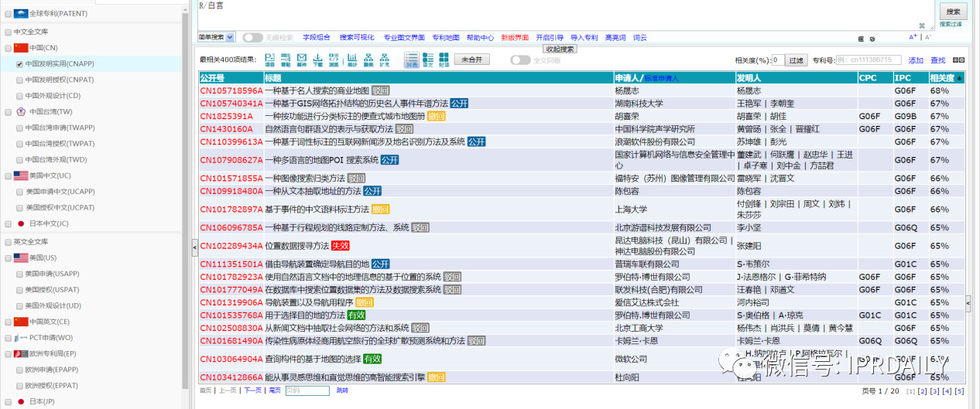Toggle the 全文同框 switch

(520, 60)
